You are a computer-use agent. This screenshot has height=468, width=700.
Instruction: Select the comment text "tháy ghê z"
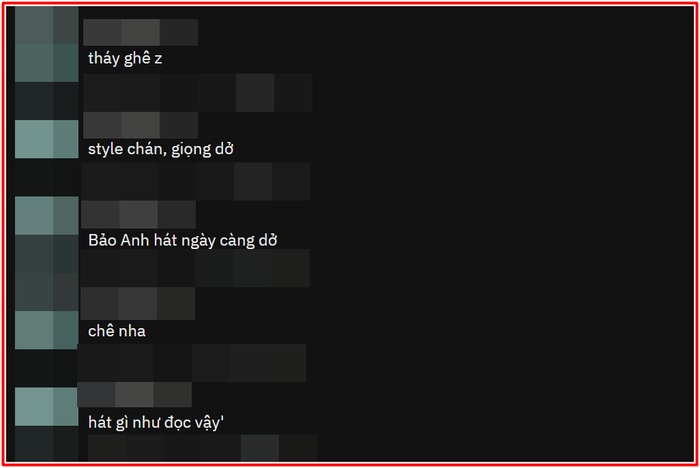point(125,58)
